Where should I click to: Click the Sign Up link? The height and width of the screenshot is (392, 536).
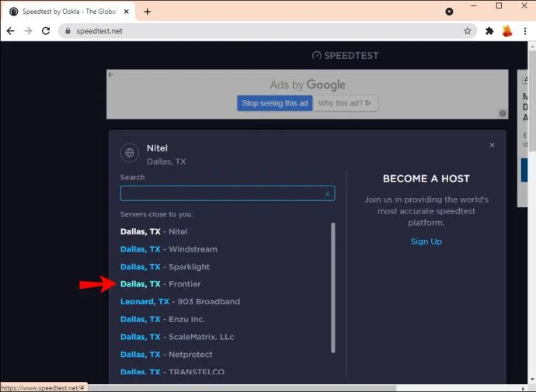[426, 241]
